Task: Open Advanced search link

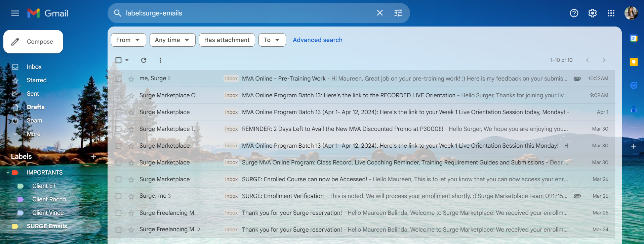Action: pyautogui.click(x=318, y=40)
